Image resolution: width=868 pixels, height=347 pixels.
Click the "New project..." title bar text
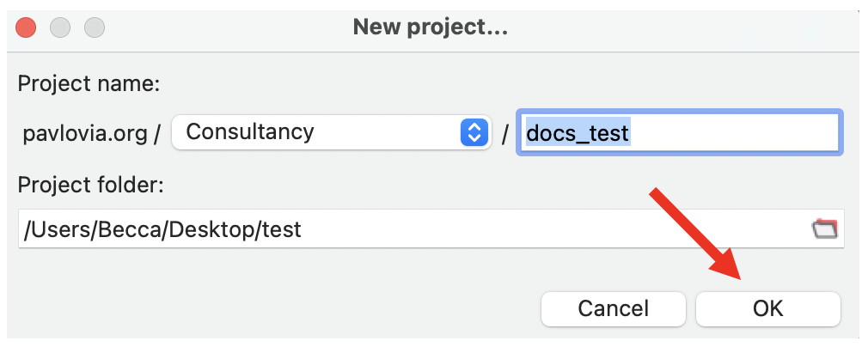point(431,27)
